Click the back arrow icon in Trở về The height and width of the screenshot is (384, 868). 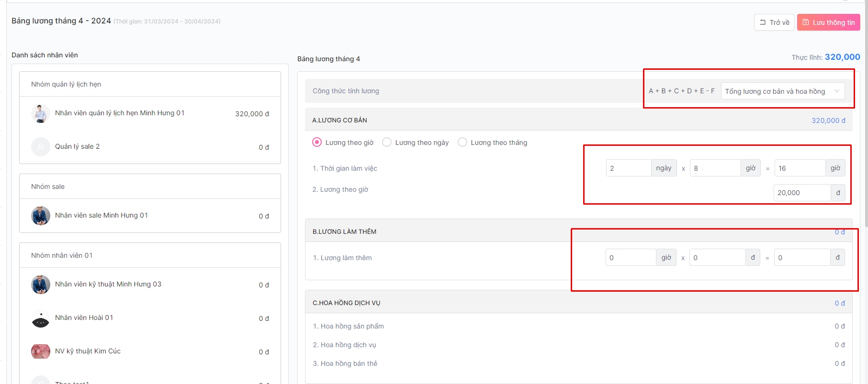coord(763,22)
